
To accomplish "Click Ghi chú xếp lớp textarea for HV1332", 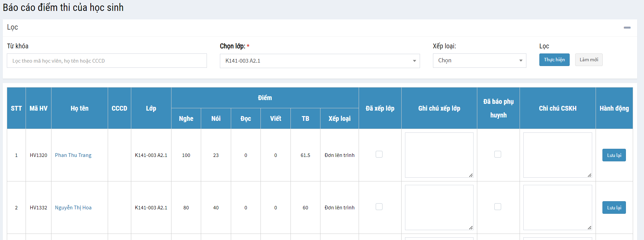I will (x=439, y=207).
